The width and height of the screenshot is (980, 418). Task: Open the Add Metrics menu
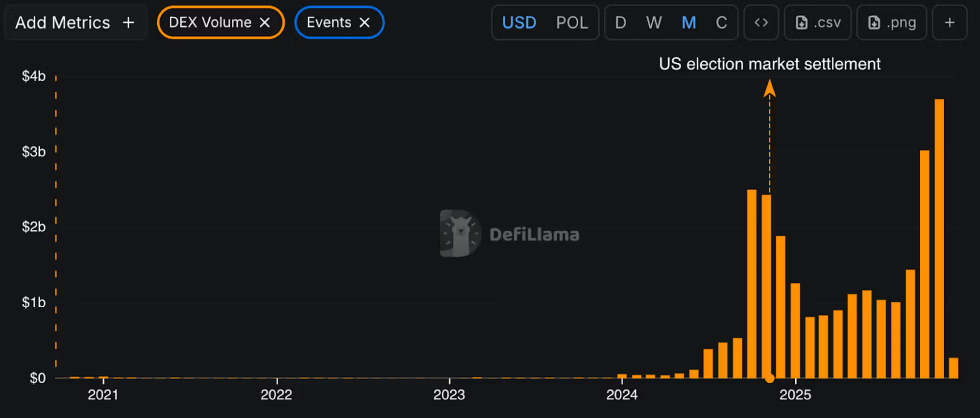[74, 23]
